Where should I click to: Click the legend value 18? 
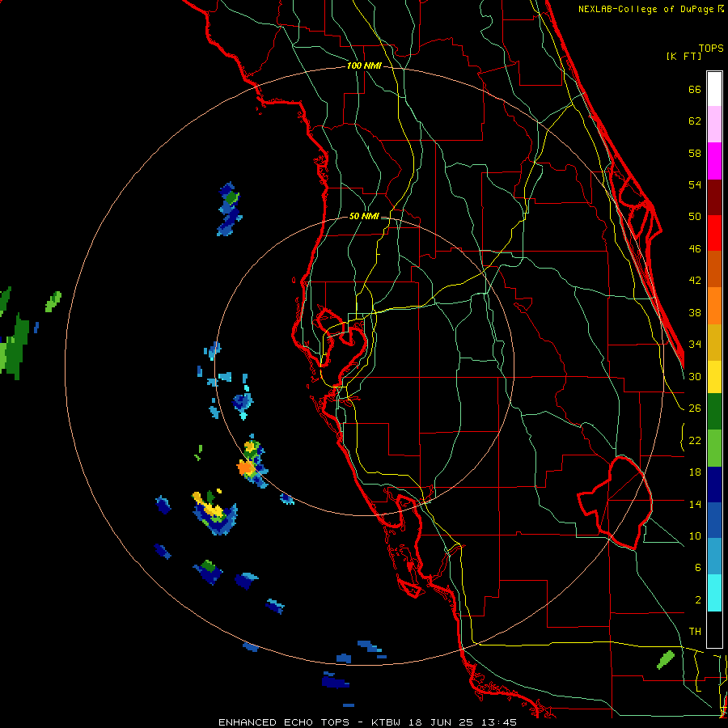pos(695,472)
